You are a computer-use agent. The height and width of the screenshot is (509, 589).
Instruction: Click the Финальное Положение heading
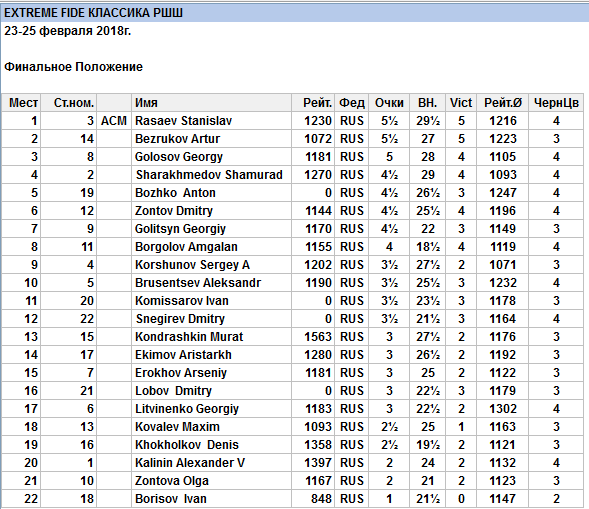[74, 66]
